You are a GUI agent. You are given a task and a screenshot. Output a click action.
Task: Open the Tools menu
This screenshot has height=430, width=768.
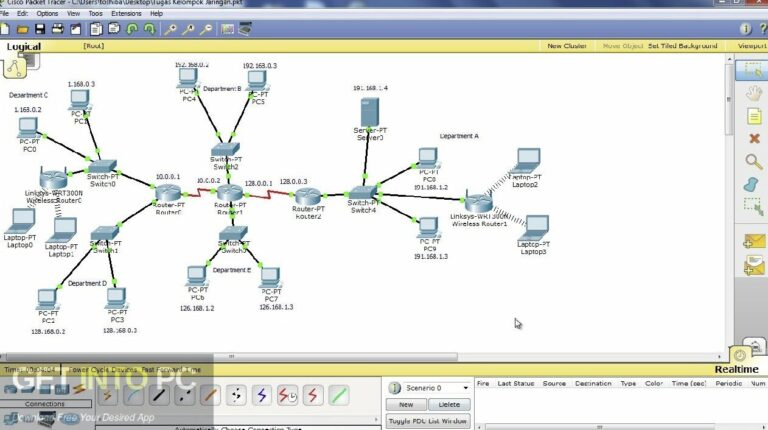coord(96,14)
